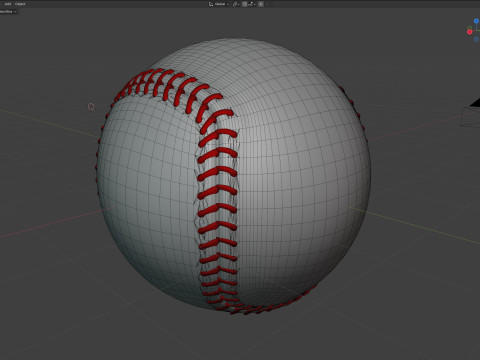Viewport: 480px width, 360px height.
Task: Open the pivot point dropdown
Action: click(x=236, y=4)
